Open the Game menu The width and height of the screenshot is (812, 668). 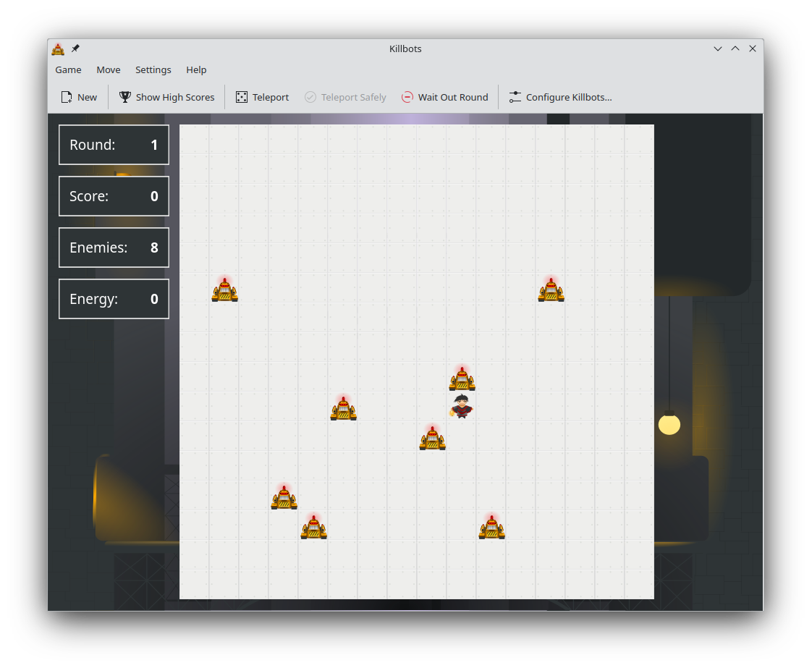pyautogui.click(x=68, y=69)
